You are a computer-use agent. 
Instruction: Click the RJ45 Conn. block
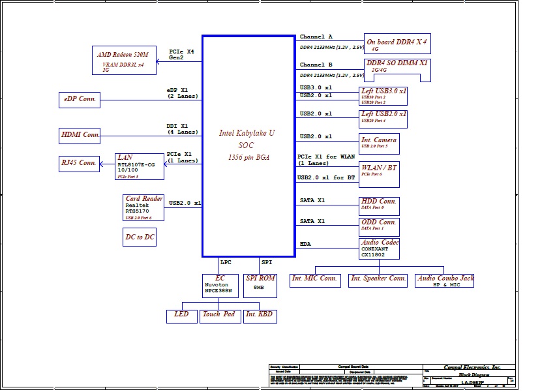click(79, 164)
